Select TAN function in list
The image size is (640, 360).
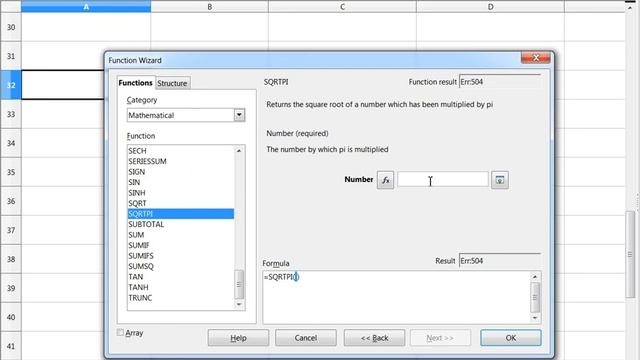181,277
